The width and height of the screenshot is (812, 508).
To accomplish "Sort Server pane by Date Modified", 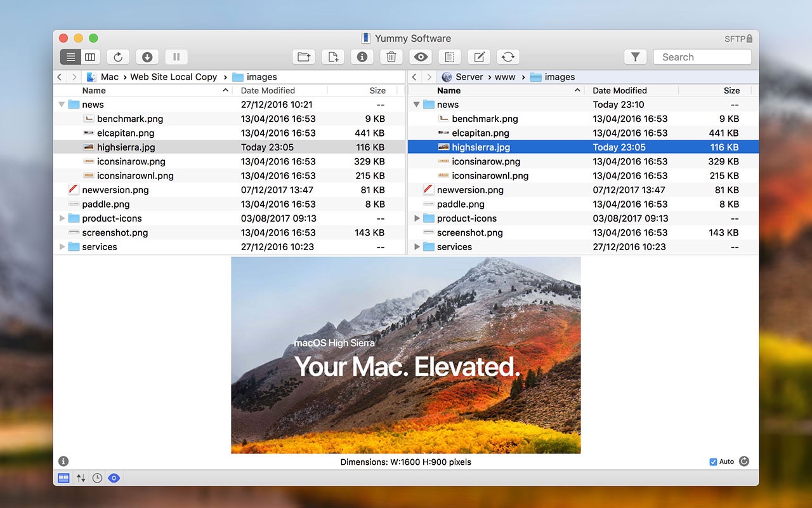I will [x=631, y=90].
